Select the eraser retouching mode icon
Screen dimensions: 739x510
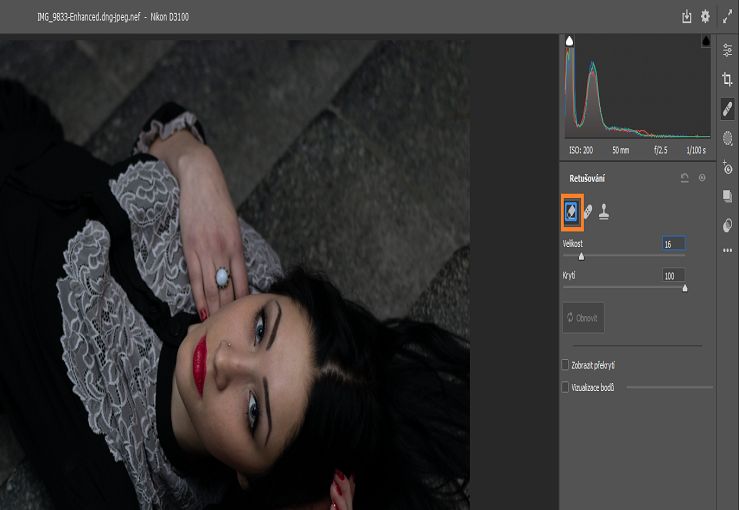click(572, 212)
